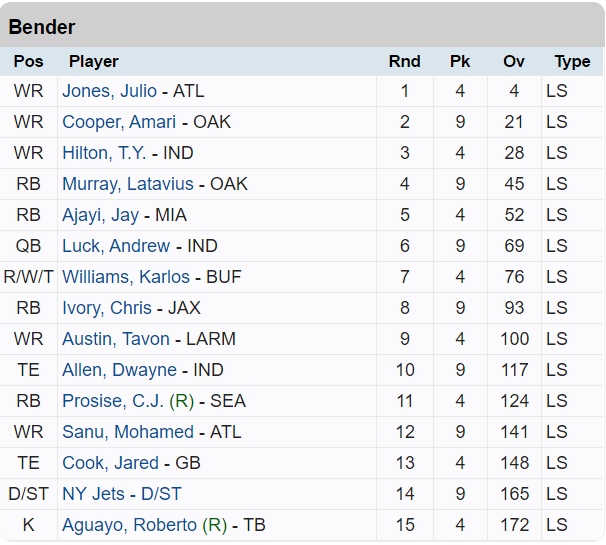Viewport: 606px width, 545px height.
Task: Click Amari Cooper player name
Action: pyautogui.click(x=119, y=122)
